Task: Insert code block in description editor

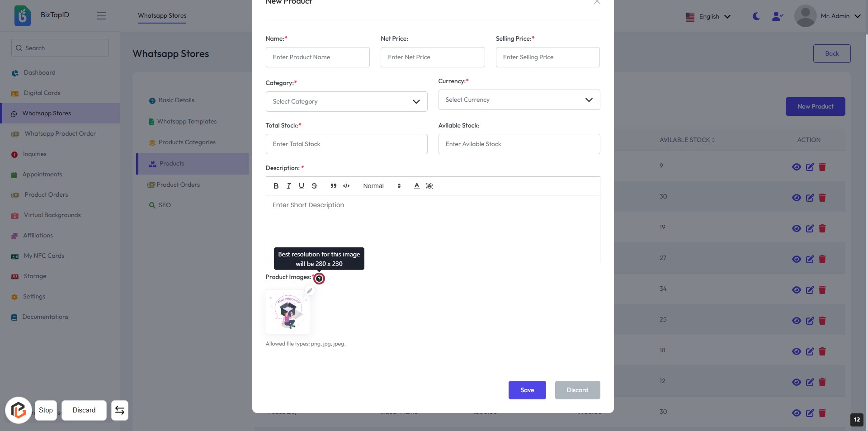Action: pyautogui.click(x=346, y=186)
